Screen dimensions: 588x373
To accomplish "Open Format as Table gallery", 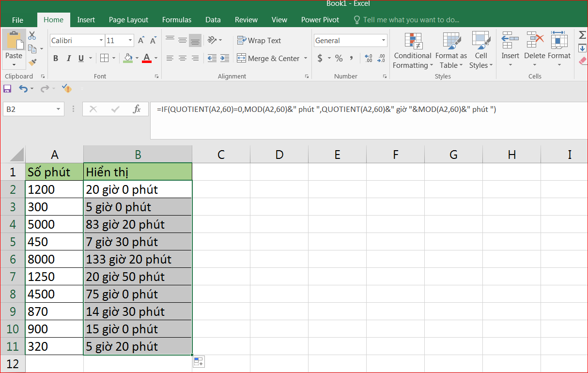I will pos(451,50).
